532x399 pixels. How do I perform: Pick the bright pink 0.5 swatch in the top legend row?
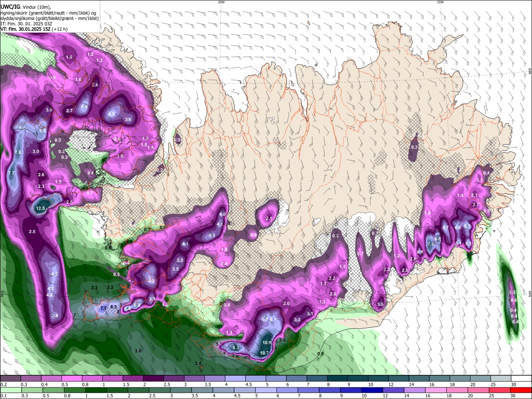click(71, 378)
